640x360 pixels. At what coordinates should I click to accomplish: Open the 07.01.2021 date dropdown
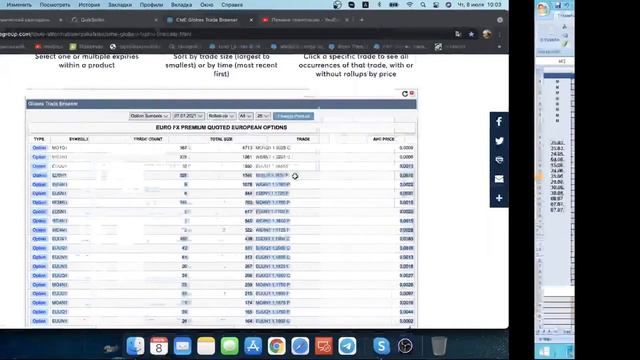[x=188, y=116]
